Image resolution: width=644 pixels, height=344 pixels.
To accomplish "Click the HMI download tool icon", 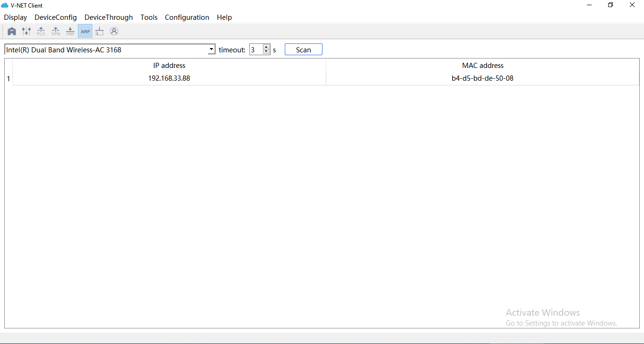I will coord(70,31).
